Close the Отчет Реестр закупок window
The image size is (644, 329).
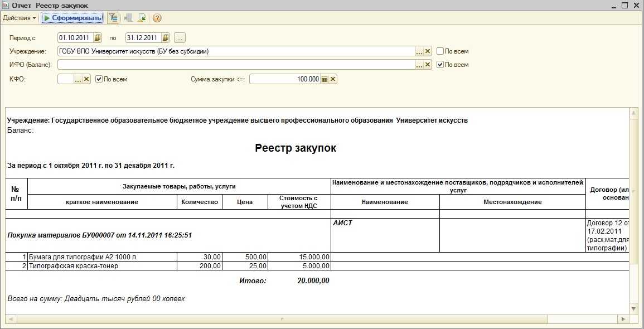coord(636,6)
